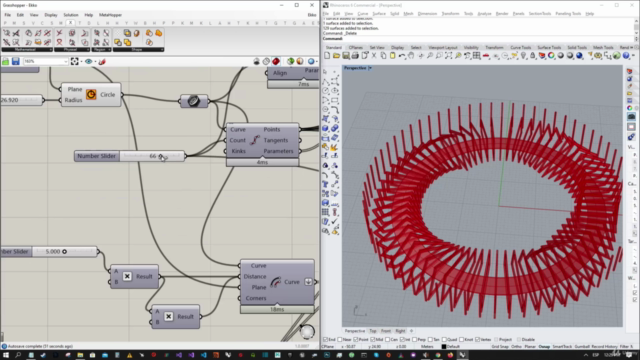Screen dimensions: 640x360
Task: Select the shaded red preview icon in Grasshopper
Action: 276,61
